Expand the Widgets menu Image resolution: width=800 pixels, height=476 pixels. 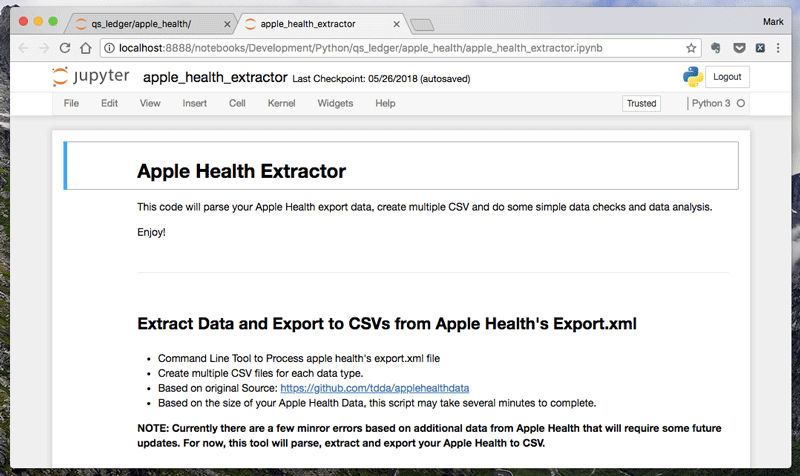(x=335, y=103)
